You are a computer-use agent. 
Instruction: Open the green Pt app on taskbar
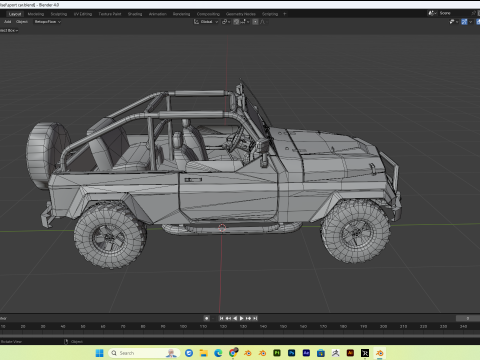coord(277,353)
